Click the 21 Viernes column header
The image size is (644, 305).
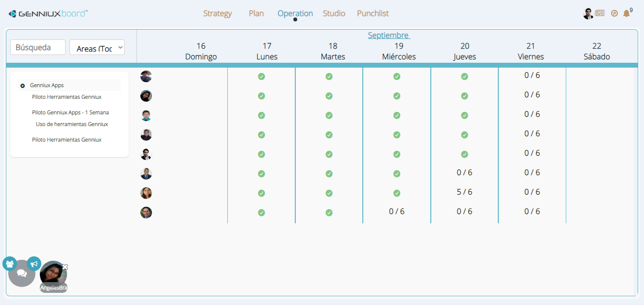(x=530, y=51)
